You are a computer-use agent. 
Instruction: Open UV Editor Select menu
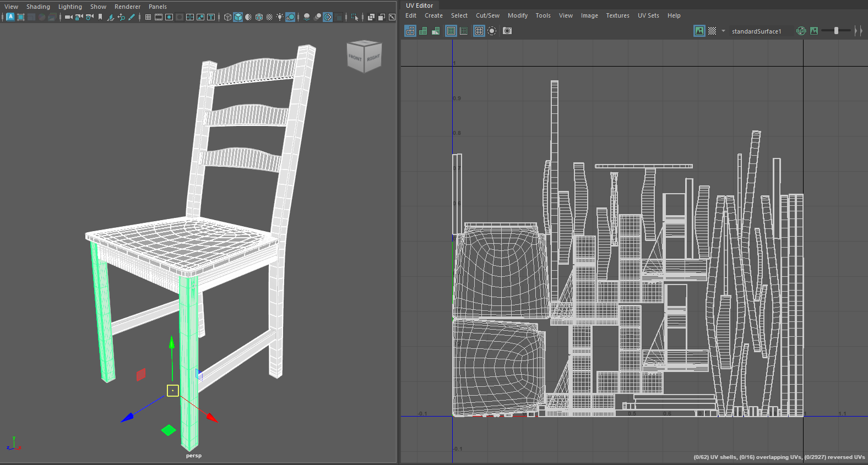tap(459, 15)
